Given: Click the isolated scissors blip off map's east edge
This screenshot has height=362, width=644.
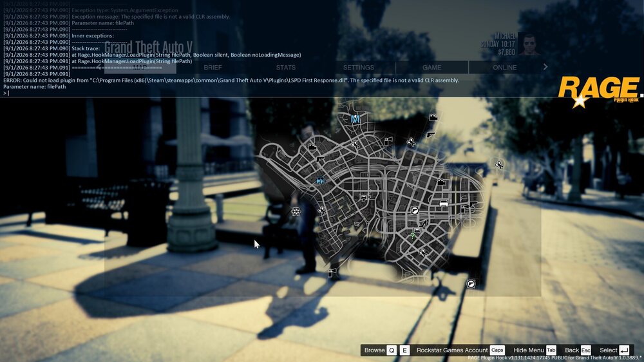Looking at the screenshot, I should (499, 164).
